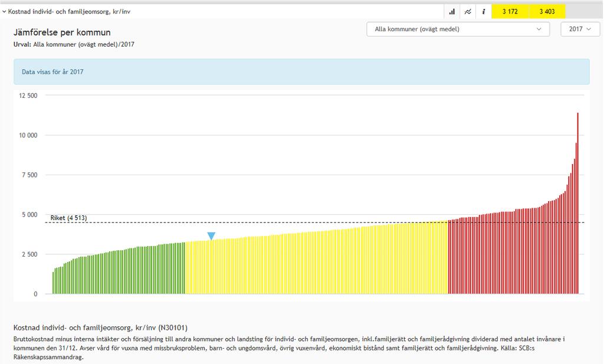604x364 pixels.
Task: Switch to the line trend chart icon
Action: tap(468, 12)
